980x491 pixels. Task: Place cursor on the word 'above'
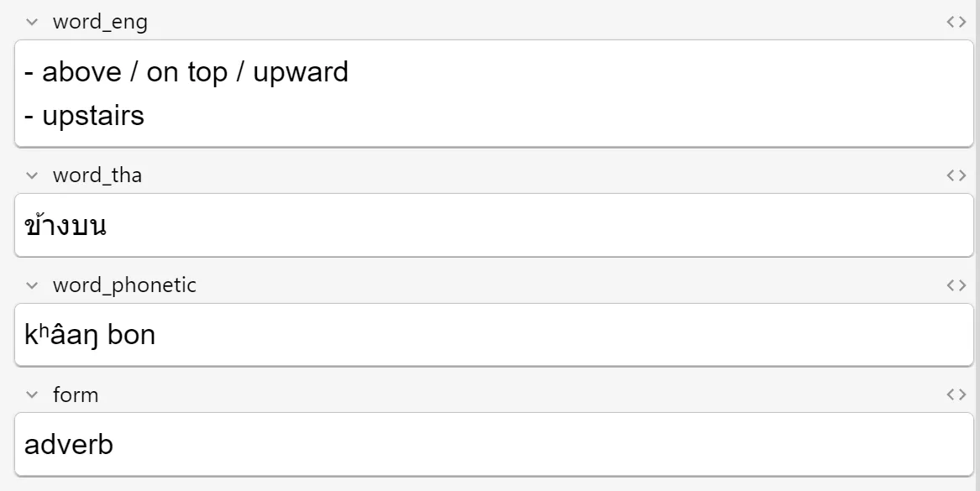click(81, 72)
